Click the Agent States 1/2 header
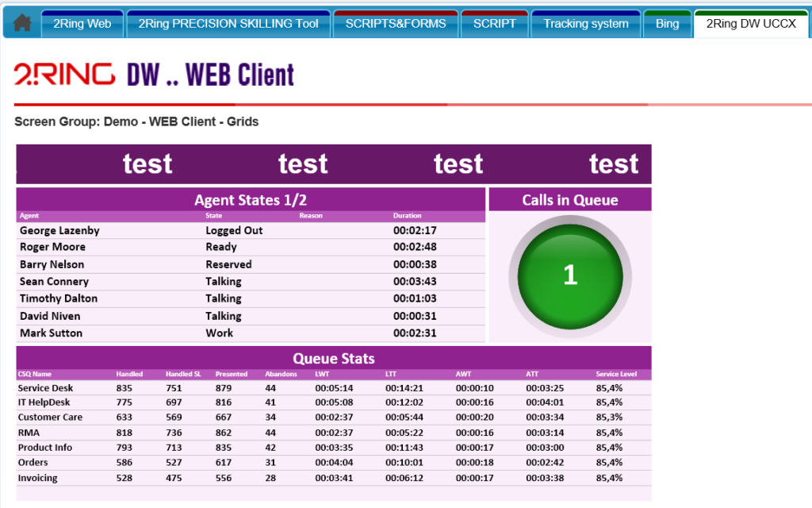This screenshot has width=812, height=508. click(251, 199)
